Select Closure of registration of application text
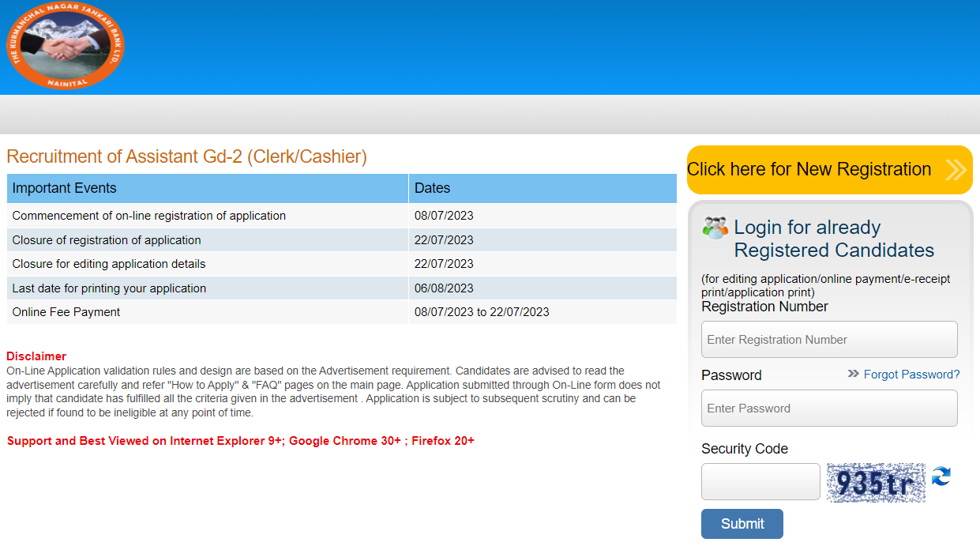The height and width of the screenshot is (546, 980). [x=107, y=240]
